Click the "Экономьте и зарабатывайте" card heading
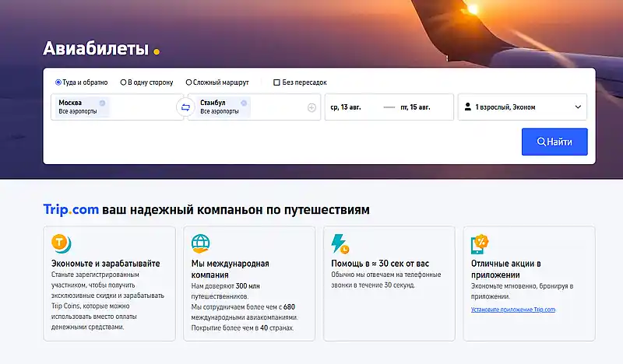Image resolution: width=623 pixels, height=364 pixels. [106, 264]
